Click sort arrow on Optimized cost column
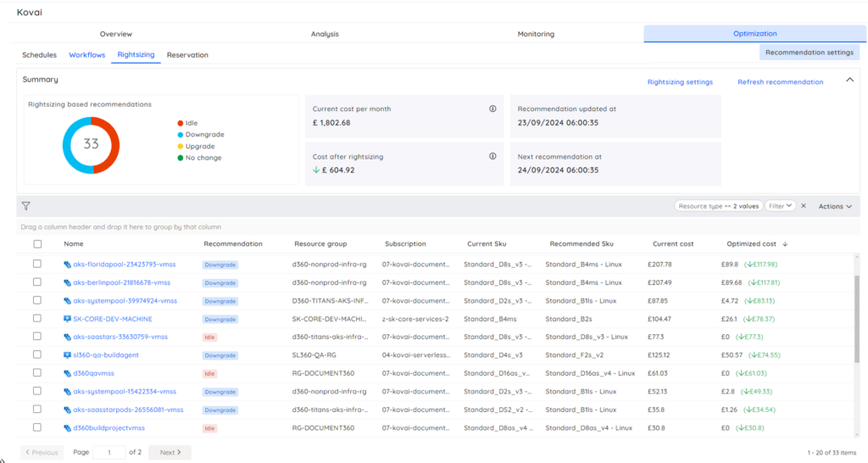This screenshot has height=463, width=868. (785, 244)
